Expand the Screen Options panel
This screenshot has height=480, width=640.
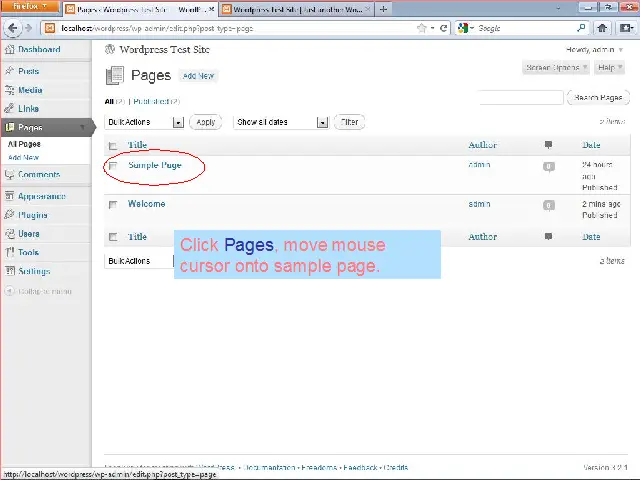(x=556, y=67)
